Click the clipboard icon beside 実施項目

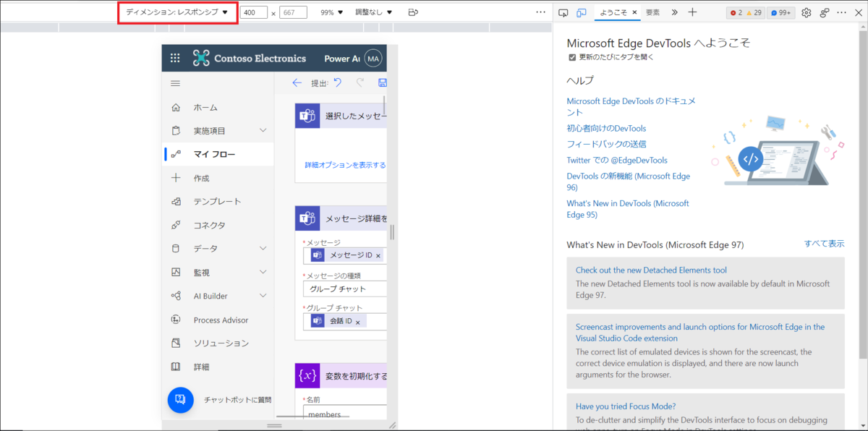pos(176,131)
